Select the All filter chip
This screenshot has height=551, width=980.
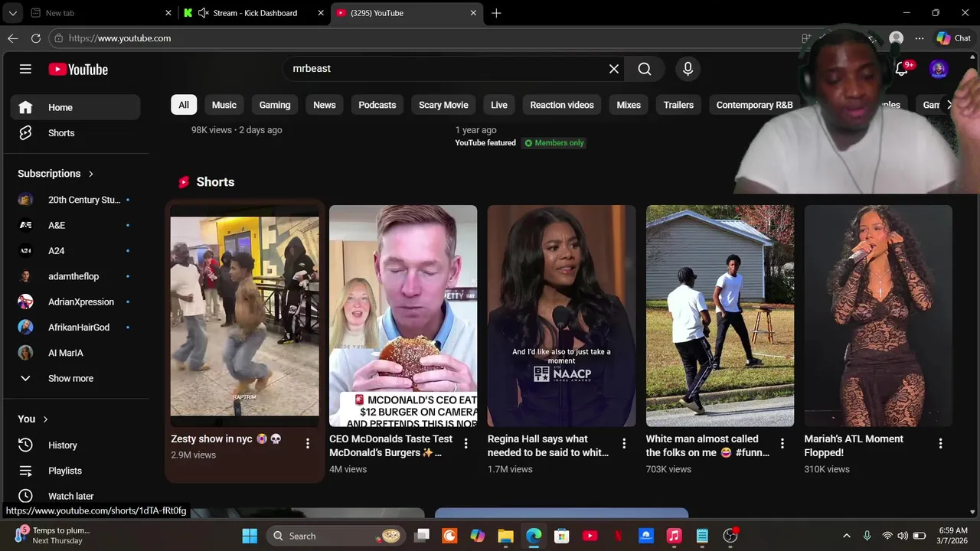tap(184, 105)
